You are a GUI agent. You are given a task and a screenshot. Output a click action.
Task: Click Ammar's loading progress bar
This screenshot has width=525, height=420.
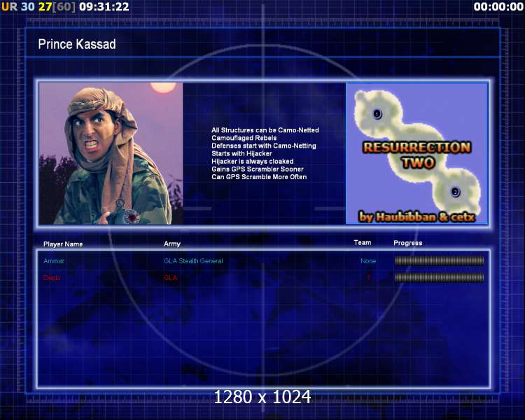click(x=440, y=260)
